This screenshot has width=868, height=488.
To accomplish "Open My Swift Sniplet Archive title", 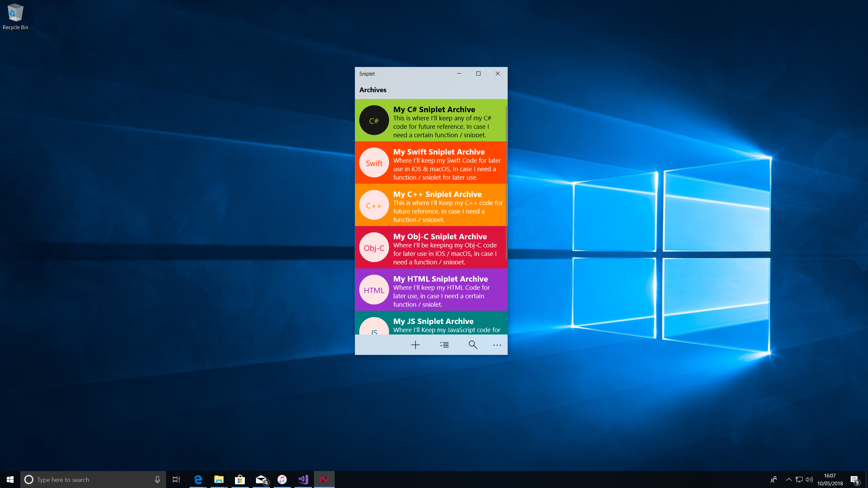I will point(439,152).
